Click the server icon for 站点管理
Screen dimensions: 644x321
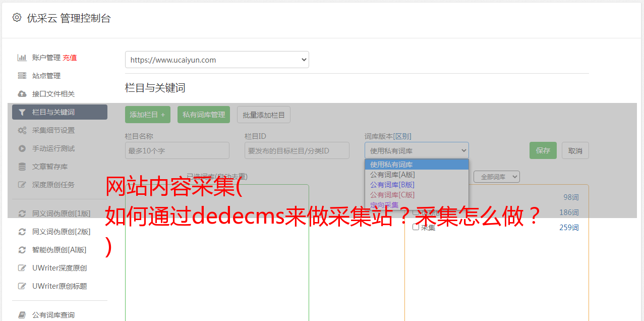coord(22,76)
